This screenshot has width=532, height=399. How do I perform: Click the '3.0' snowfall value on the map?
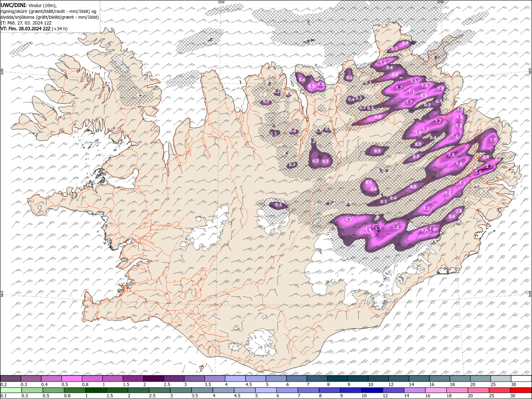[478, 172]
